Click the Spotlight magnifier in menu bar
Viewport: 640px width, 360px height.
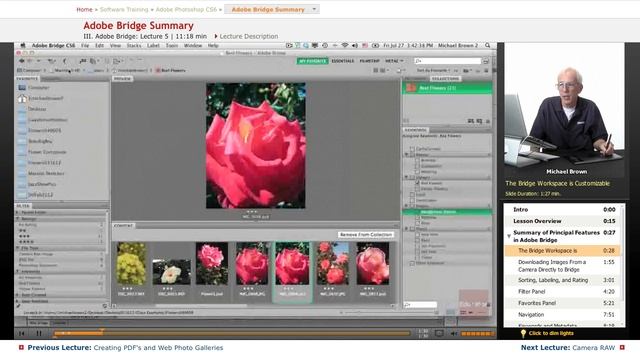coord(487,45)
